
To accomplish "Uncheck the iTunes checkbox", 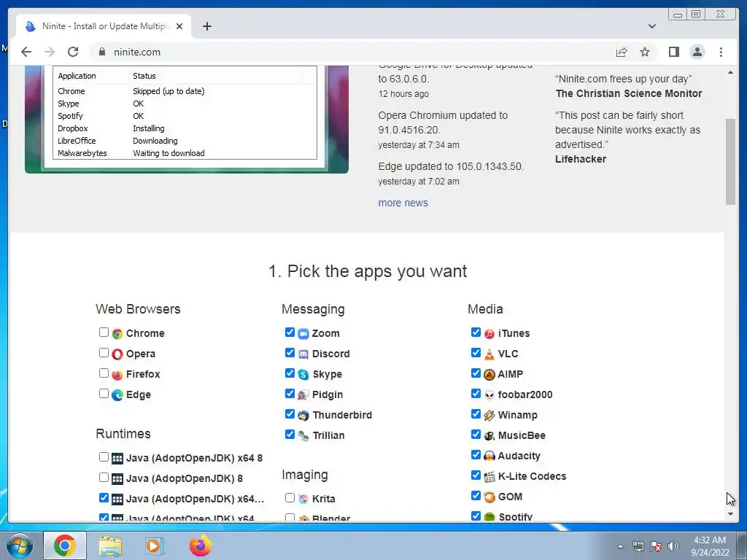I will click(476, 332).
